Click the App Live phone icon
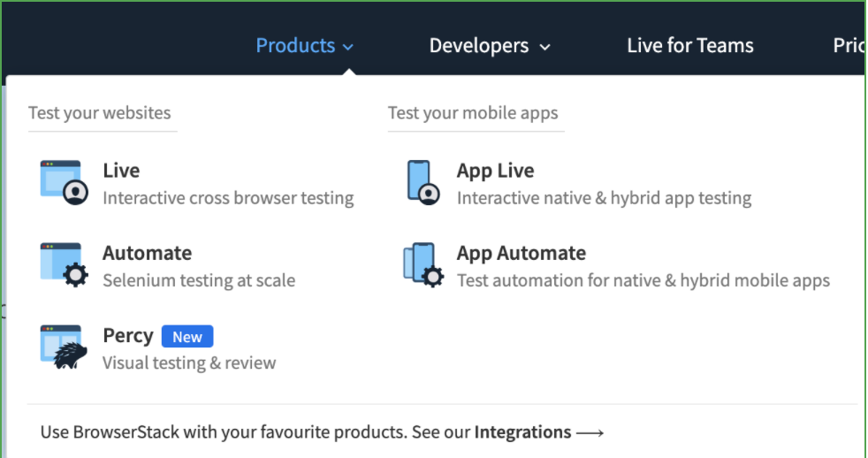 [x=422, y=182]
